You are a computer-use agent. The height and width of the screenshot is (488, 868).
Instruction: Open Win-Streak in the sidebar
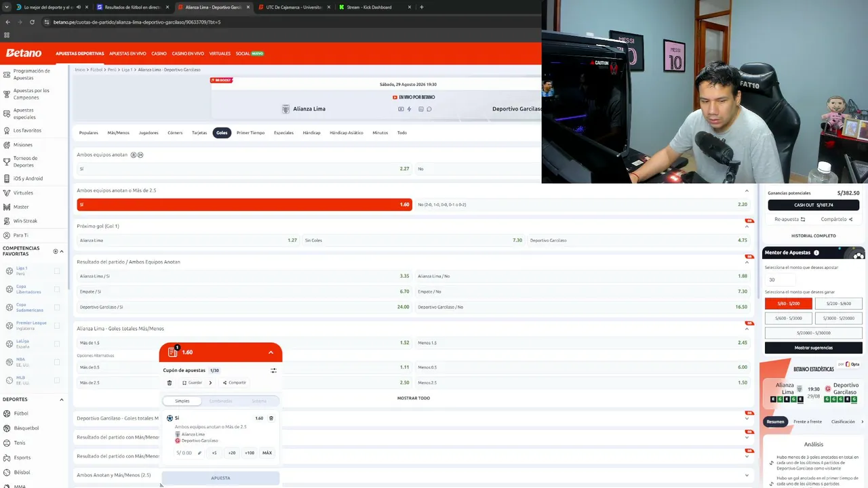[25, 221]
